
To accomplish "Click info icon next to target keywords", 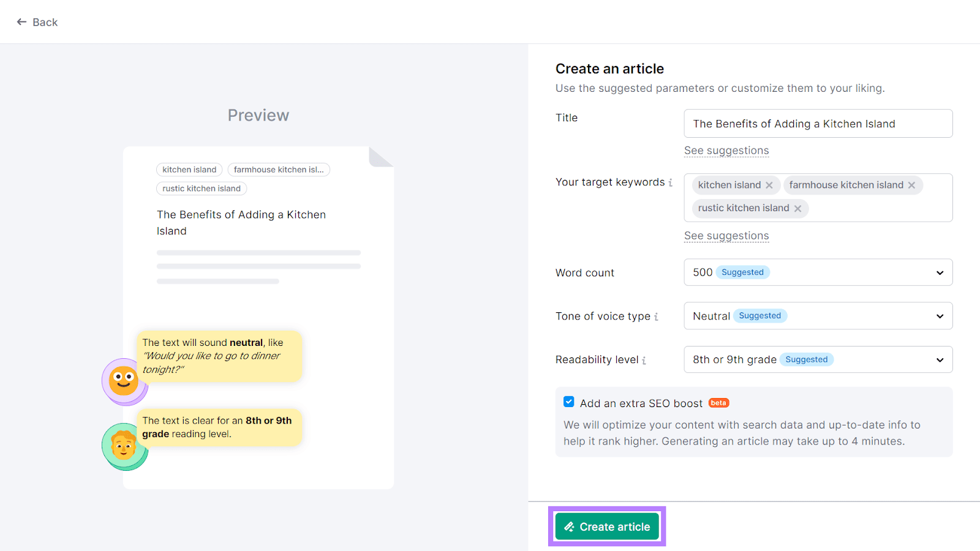I will (671, 182).
